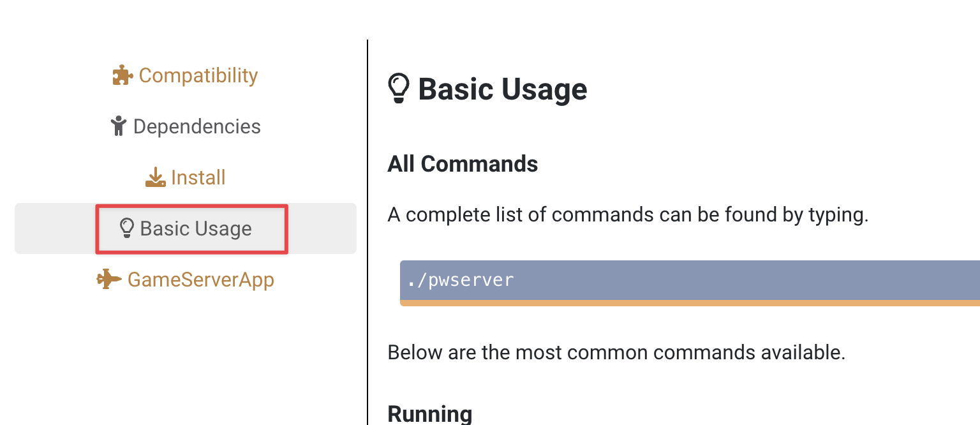
Task: Click the large Basic Usage heading text
Action: 502,89
